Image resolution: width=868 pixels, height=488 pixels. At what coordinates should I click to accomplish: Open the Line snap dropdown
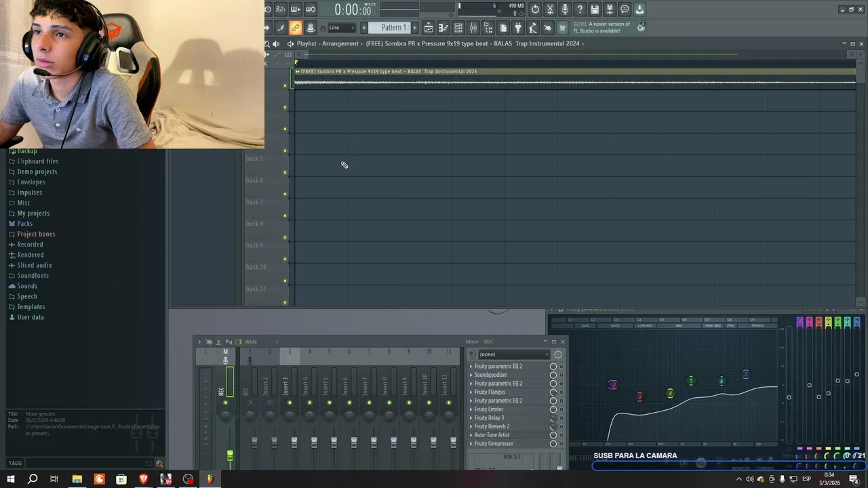point(341,28)
